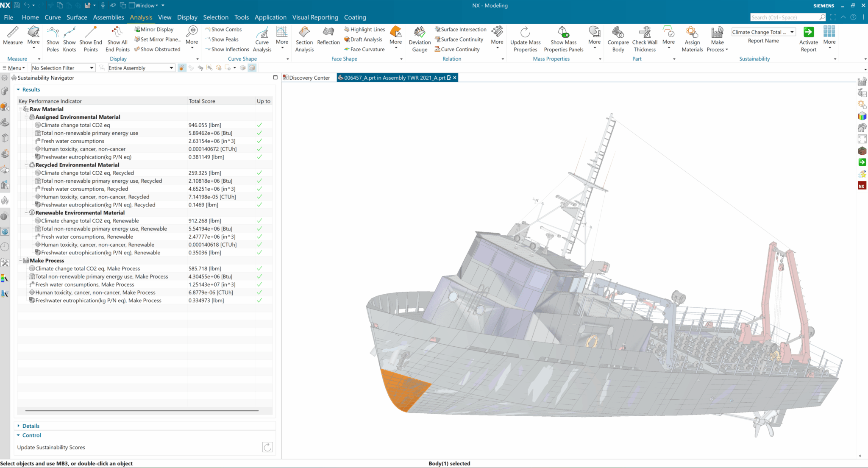The height and width of the screenshot is (468, 868).
Task: Click Update Sustainability Scores refresh icon
Action: (x=267, y=447)
